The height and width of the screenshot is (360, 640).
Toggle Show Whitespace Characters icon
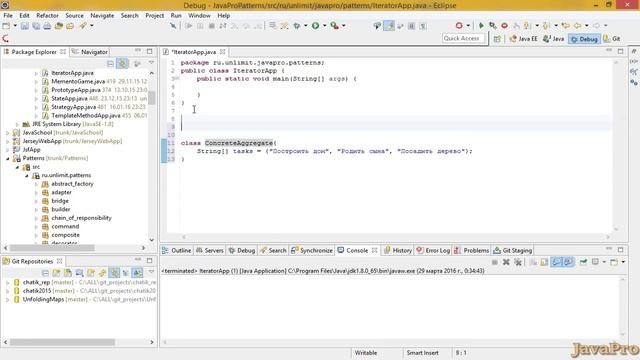click(423, 26)
